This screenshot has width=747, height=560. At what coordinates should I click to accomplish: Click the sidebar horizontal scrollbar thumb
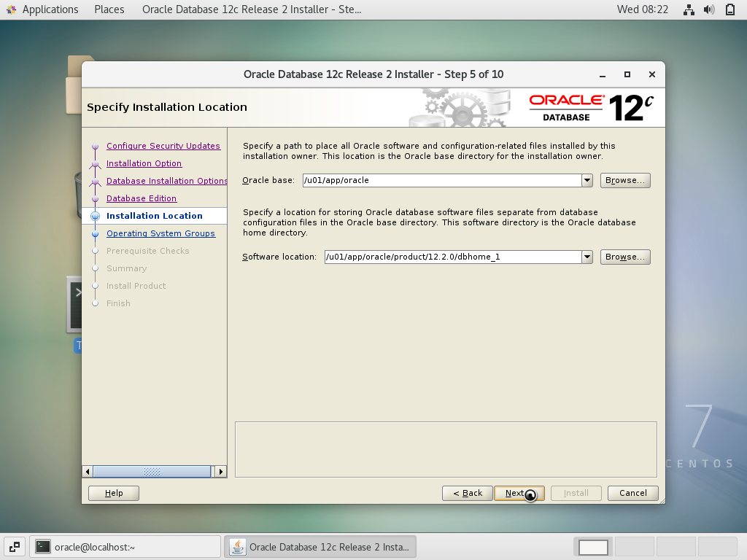tap(152, 472)
